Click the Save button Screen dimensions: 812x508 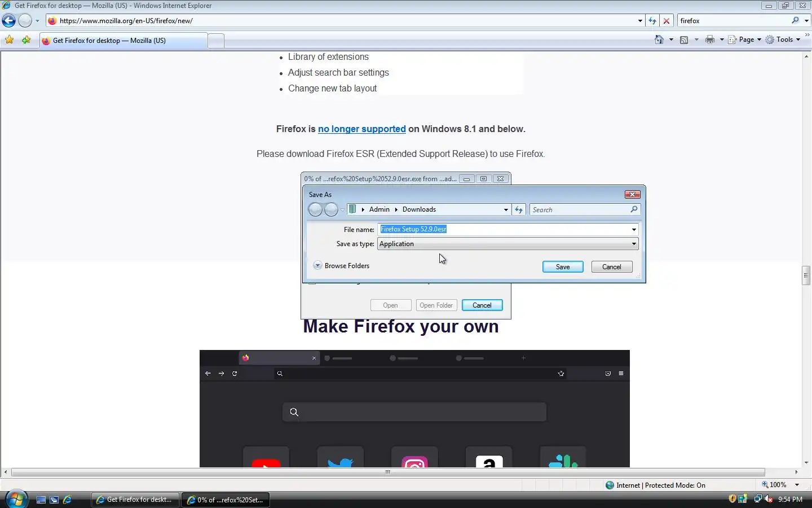(563, 267)
